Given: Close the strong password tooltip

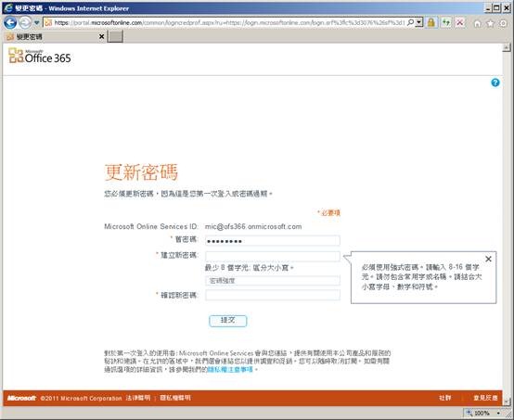Looking at the screenshot, I should point(488,259).
